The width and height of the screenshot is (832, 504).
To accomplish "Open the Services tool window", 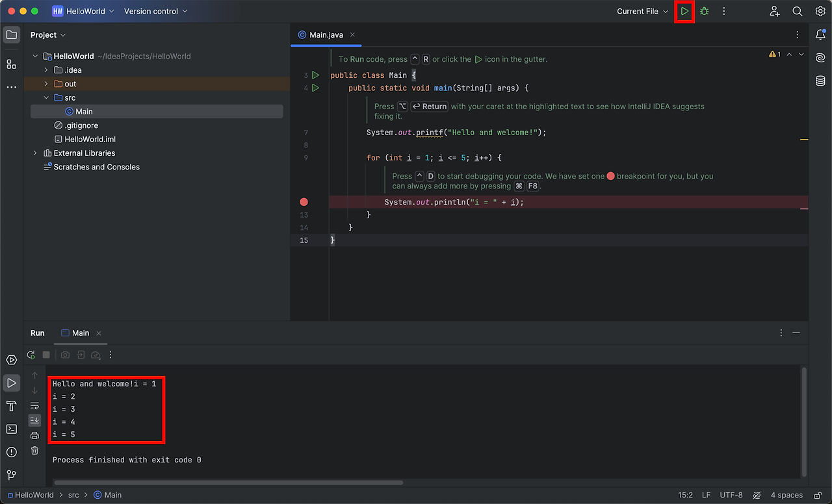I will (x=12, y=360).
